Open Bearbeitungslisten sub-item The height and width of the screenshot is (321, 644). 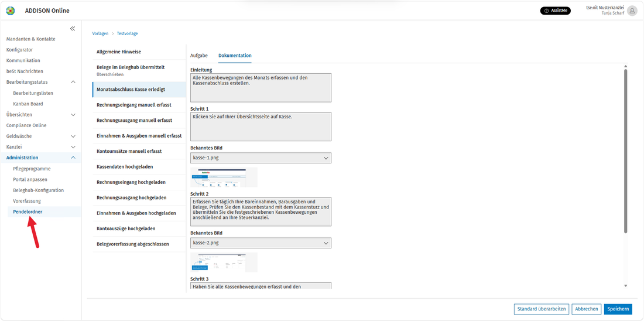pyautogui.click(x=33, y=93)
